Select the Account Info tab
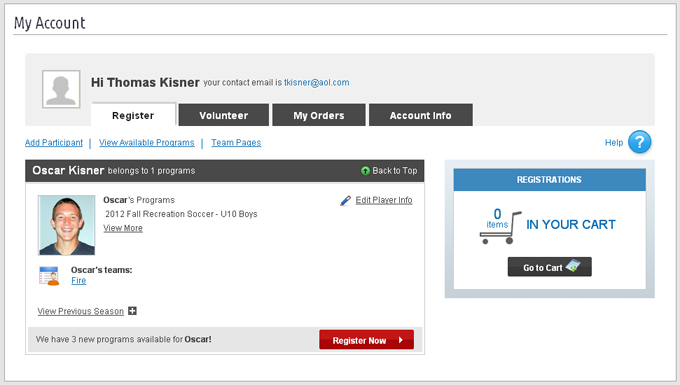The height and width of the screenshot is (385, 680). (x=421, y=115)
